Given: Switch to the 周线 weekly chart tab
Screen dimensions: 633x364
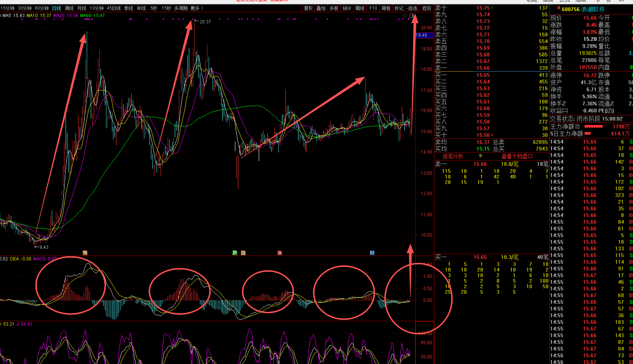Looking at the screenshot, I should click(x=69, y=8).
